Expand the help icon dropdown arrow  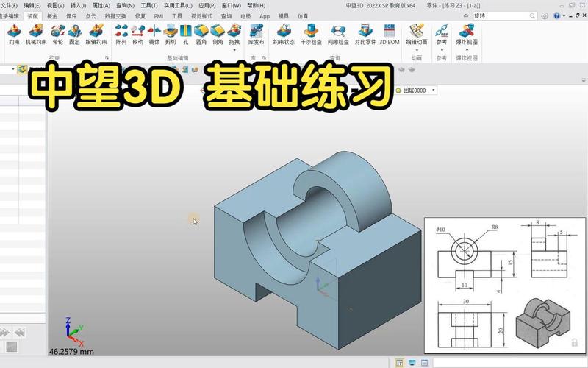[x=564, y=15]
